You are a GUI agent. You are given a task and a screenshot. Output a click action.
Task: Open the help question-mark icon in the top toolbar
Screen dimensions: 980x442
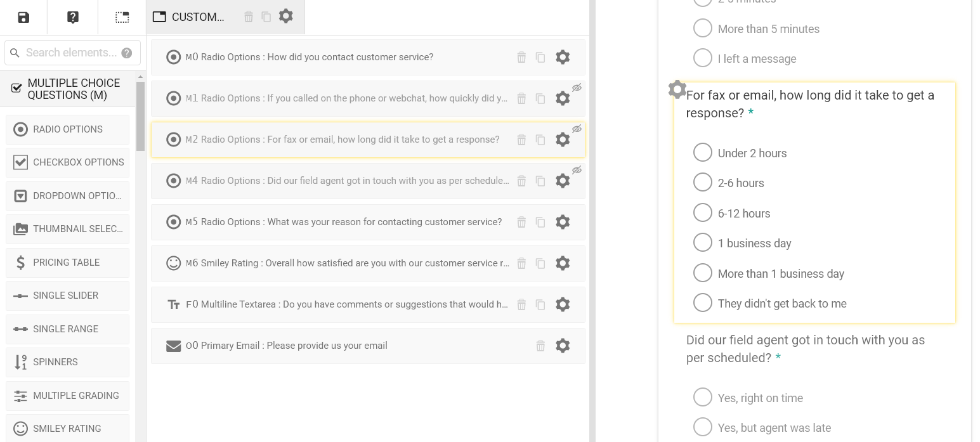point(73,17)
